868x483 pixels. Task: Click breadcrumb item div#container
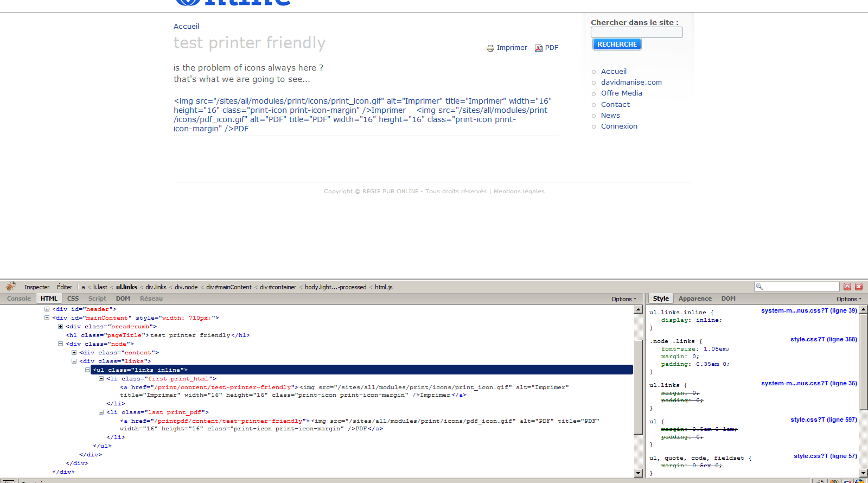click(278, 287)
